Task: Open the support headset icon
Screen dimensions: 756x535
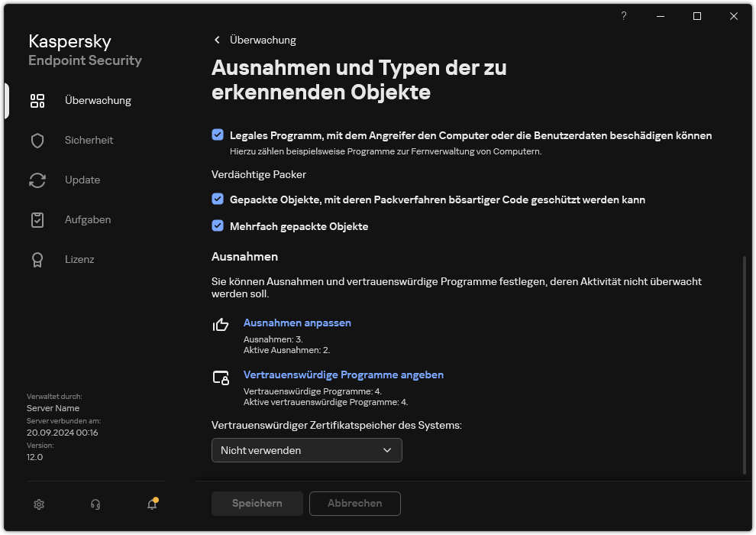Action: pos(95,504)
